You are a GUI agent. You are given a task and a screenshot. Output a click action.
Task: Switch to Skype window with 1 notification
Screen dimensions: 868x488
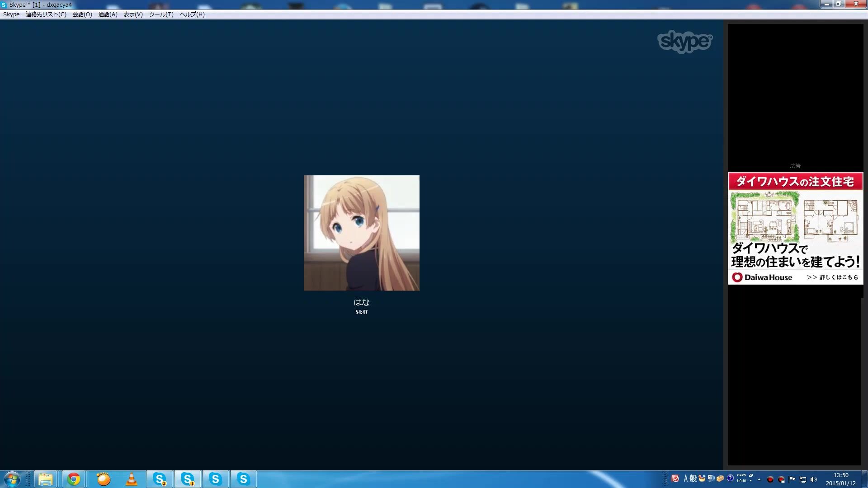pos(188,479)
